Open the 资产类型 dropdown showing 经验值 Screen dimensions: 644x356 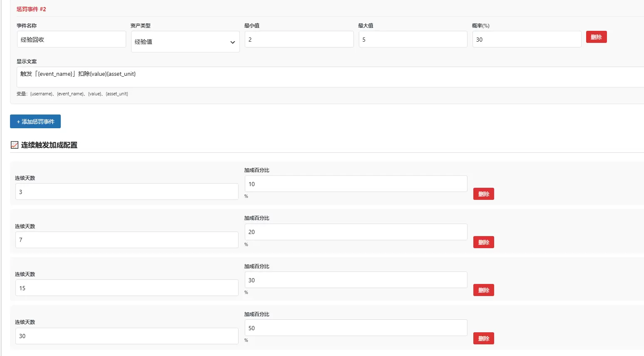(x=185, y=42)
